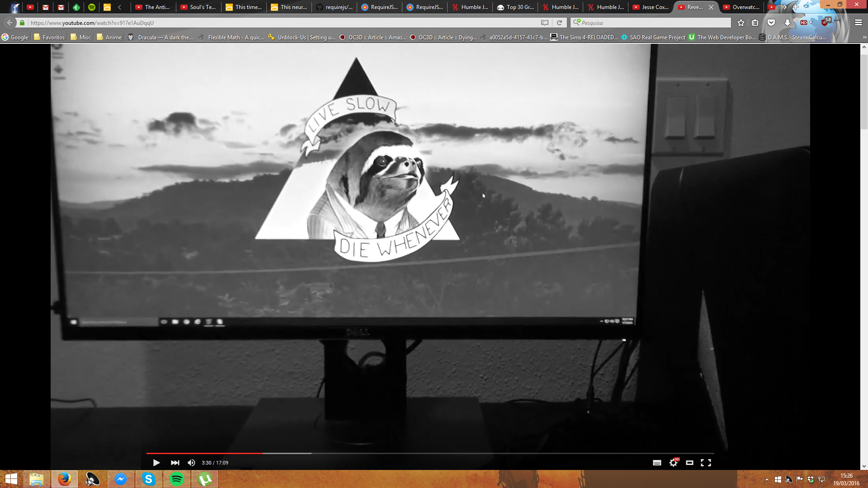Screen dimensions: 868x488
Task: Switch to Jesse Cox... tab
Action: [650, 7]
